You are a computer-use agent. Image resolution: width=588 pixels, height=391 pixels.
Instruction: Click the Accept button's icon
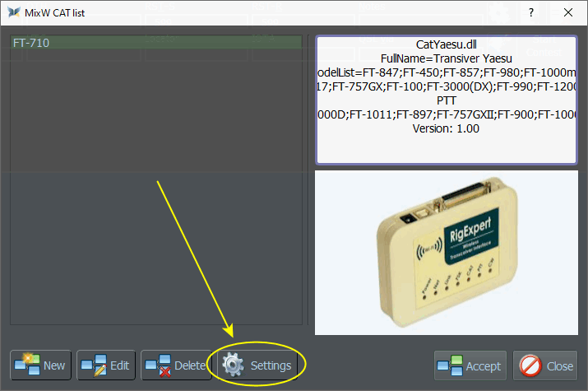coord(450,365)
